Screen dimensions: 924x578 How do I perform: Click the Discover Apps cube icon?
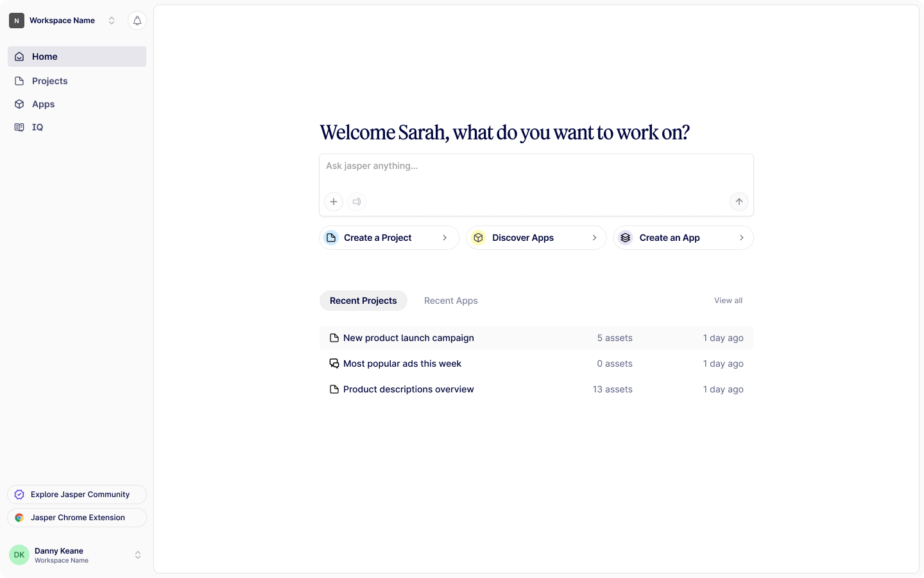tap(478, 238)
